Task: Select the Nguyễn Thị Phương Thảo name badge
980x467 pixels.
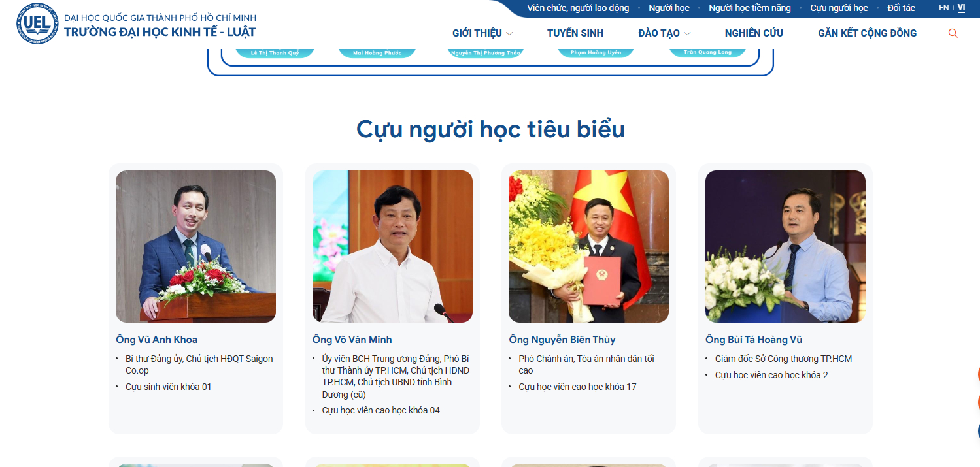Action: point(485,52)
